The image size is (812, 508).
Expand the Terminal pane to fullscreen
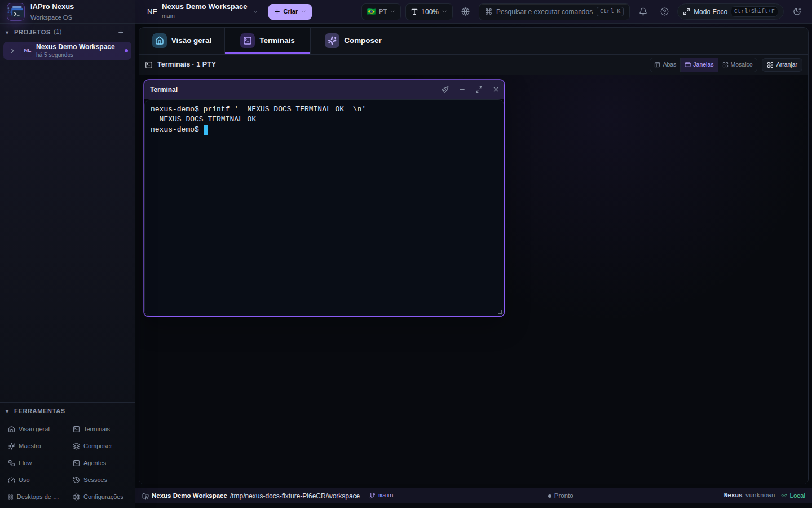[x=479, y=89]
